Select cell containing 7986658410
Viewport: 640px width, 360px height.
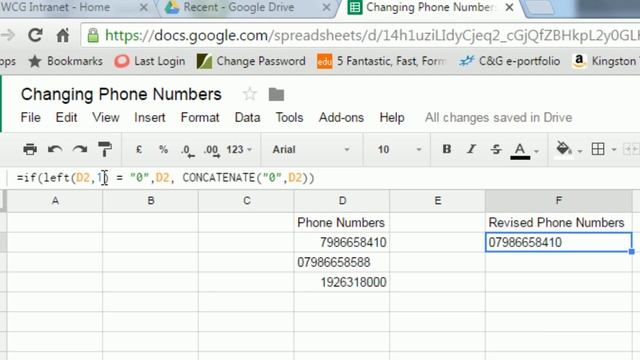(342, 242)
